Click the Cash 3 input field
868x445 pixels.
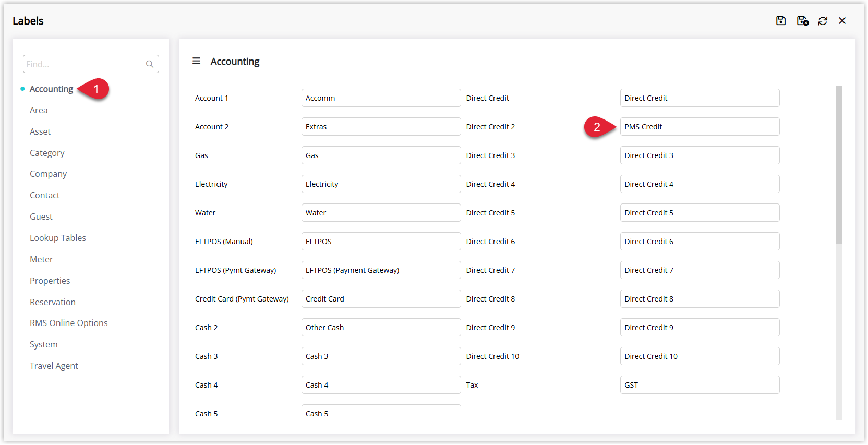pyautogui.click(x=381, y=356)
